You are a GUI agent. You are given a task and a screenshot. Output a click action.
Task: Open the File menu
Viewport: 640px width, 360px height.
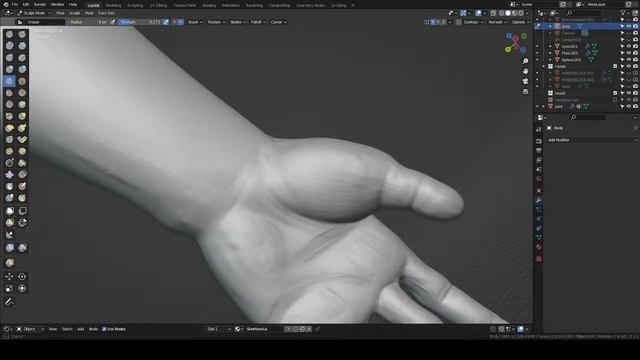pos(15,4)
